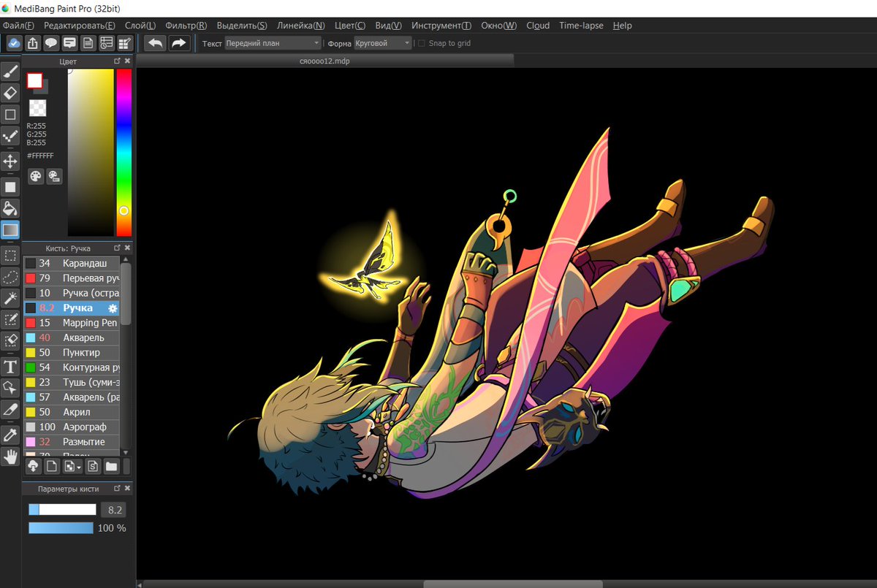Click the share/export icon in toolbar
The image size is (877, 588).
pos(33,43)
